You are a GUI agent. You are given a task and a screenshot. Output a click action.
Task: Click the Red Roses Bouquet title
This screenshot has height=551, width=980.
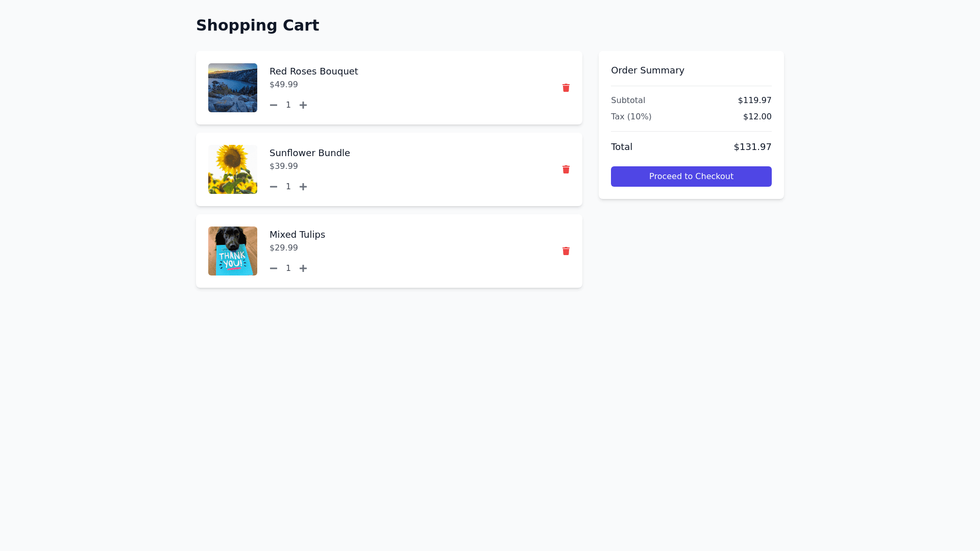[x=313, y=71]
